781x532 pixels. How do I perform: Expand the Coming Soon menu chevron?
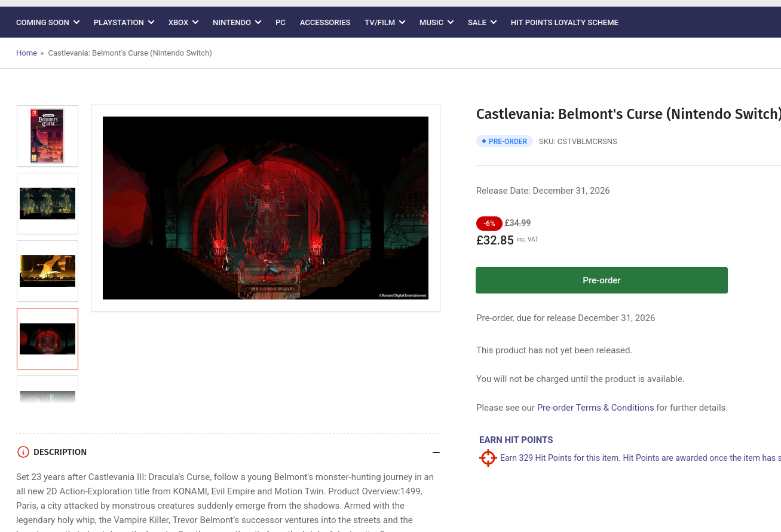click(76, 22)
